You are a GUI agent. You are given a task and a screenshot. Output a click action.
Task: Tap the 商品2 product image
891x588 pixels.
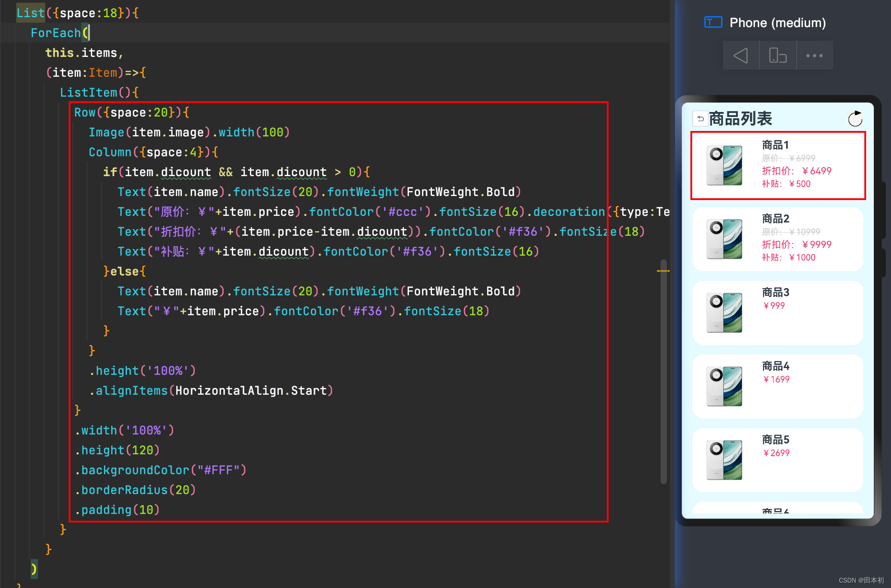coord(724,239)
